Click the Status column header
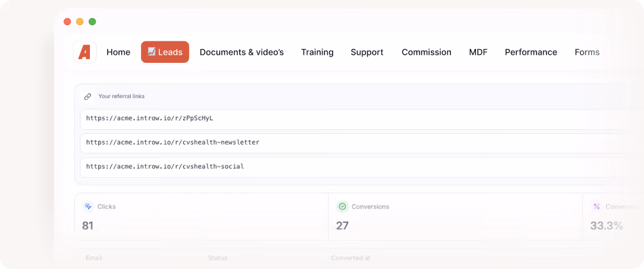The width and height of the screenshot is (644, 269). click(x=218, y=258)
